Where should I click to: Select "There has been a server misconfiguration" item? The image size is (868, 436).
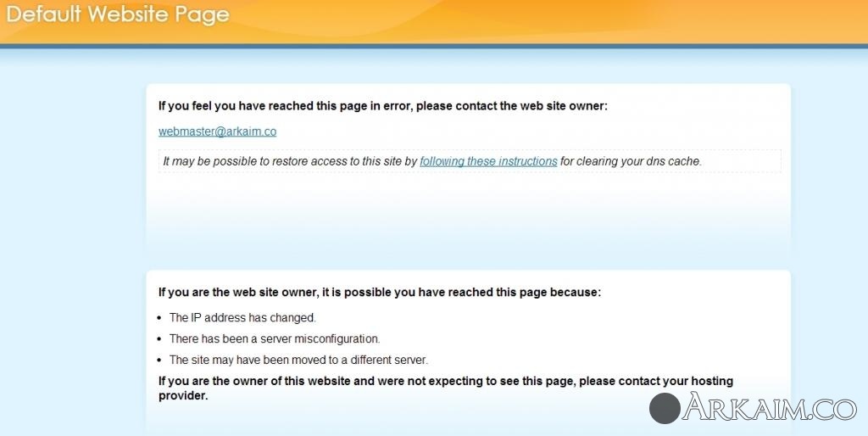[275, 338]
